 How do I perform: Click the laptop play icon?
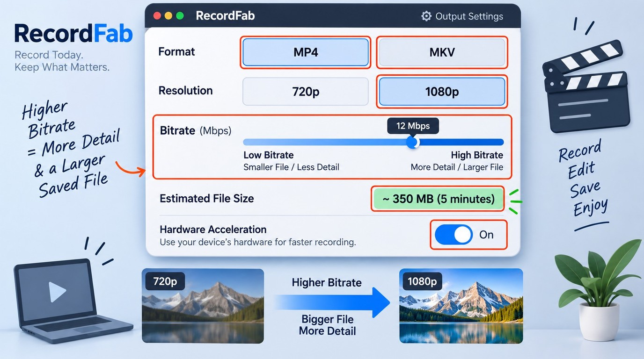pyautogui.click(x=57, y=292)
